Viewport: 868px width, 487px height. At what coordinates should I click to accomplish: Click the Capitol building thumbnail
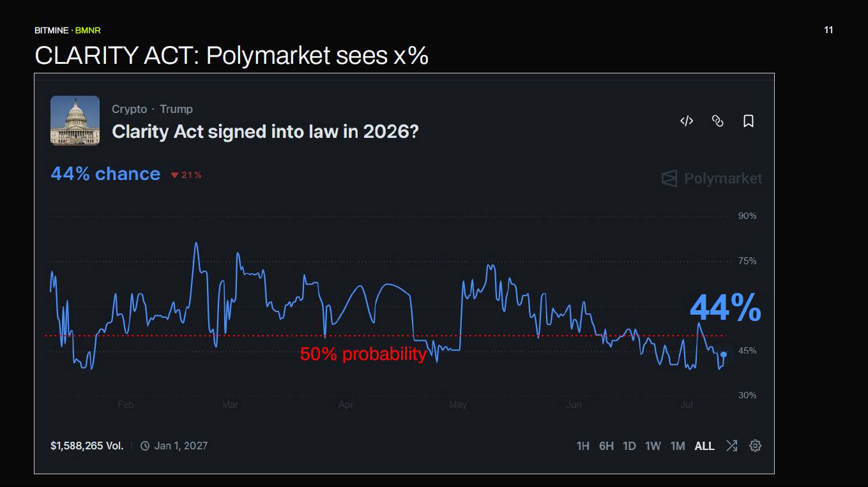tap(75, 120)
